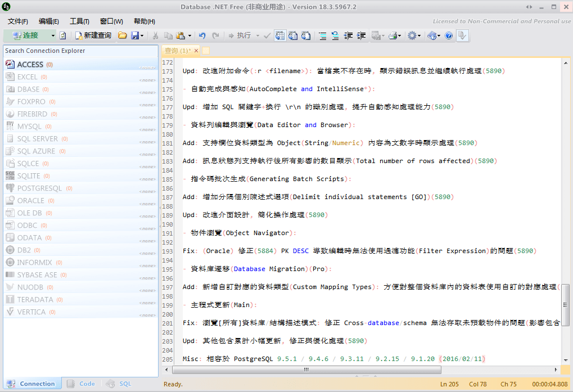The width and height of the screenshot is (573, 392).
Task: Toggle the results grid view icon
Action: click(279, 35)
